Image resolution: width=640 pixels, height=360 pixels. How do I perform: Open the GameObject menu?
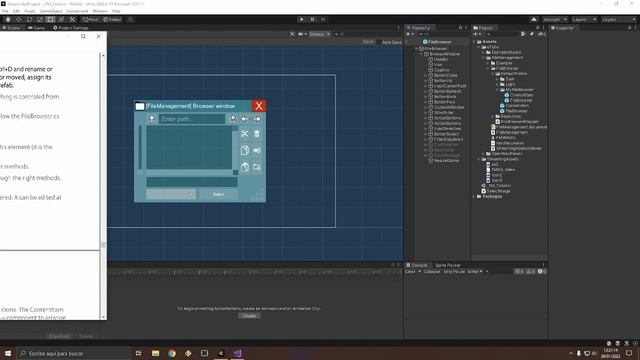coord(51,11)
